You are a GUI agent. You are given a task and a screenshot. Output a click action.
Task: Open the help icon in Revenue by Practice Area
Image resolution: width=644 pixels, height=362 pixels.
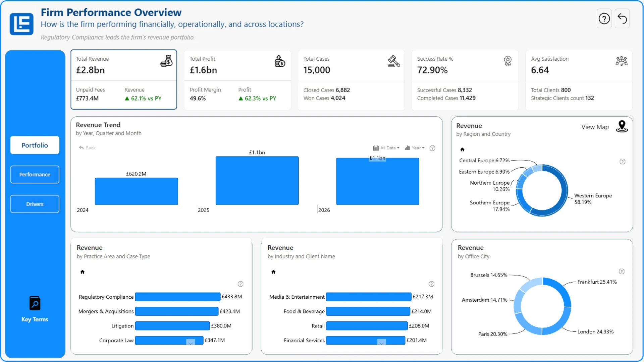[x=240, y=284]
